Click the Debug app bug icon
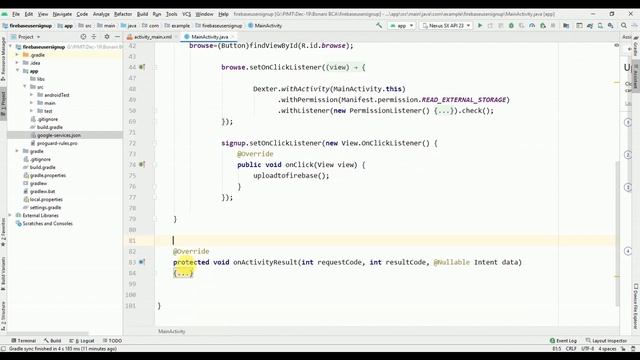 coord(511,25)
